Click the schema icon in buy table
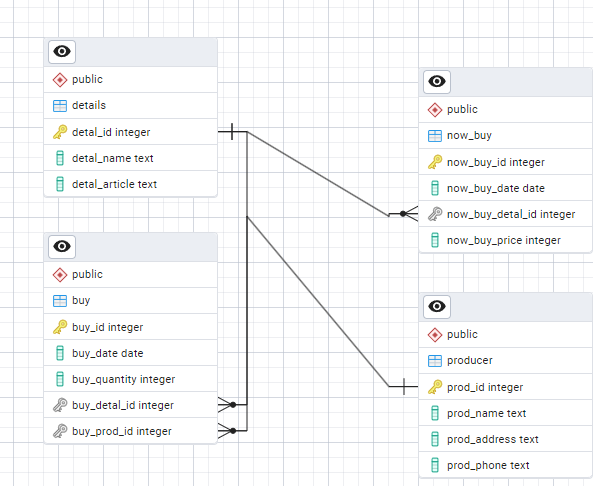This screenshot has width=593, height=486. [x=60, y=275]
